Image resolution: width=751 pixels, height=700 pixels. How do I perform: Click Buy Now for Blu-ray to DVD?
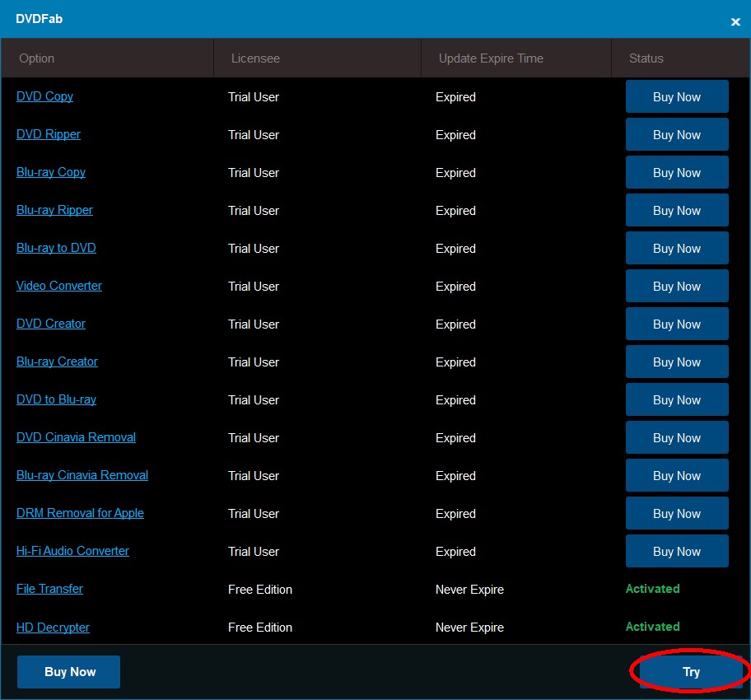(x=677, y=248)
